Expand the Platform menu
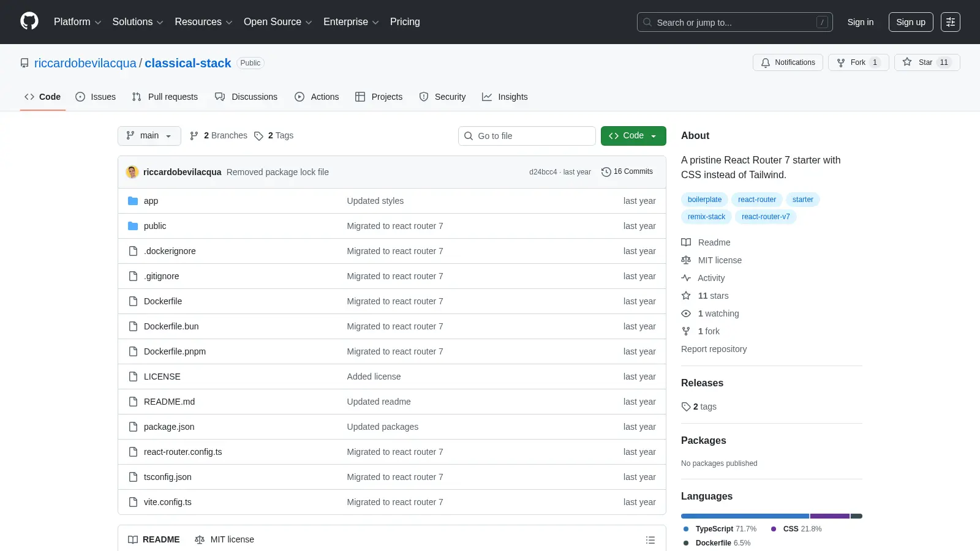The width and height of the screenshot is (980, 551). (x=77, y=22)
